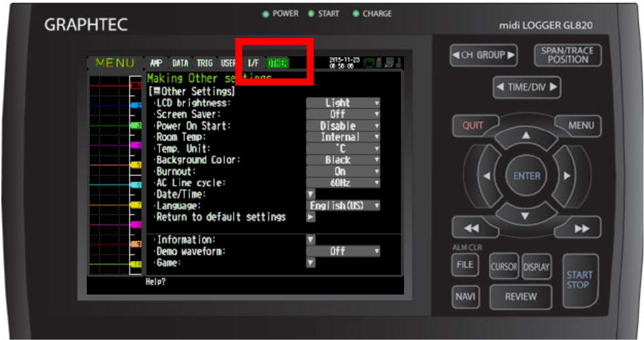
Task: Select the OTHER tab
Action: coord(278,63)
